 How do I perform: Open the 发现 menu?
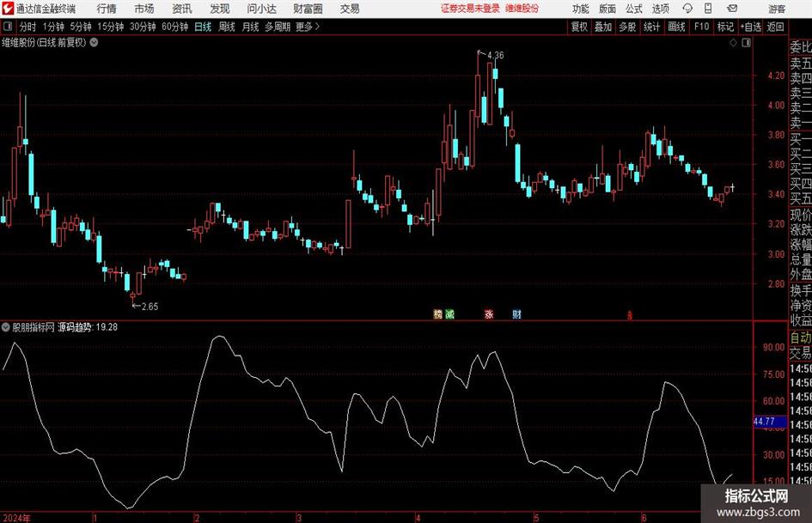[220, 9]
